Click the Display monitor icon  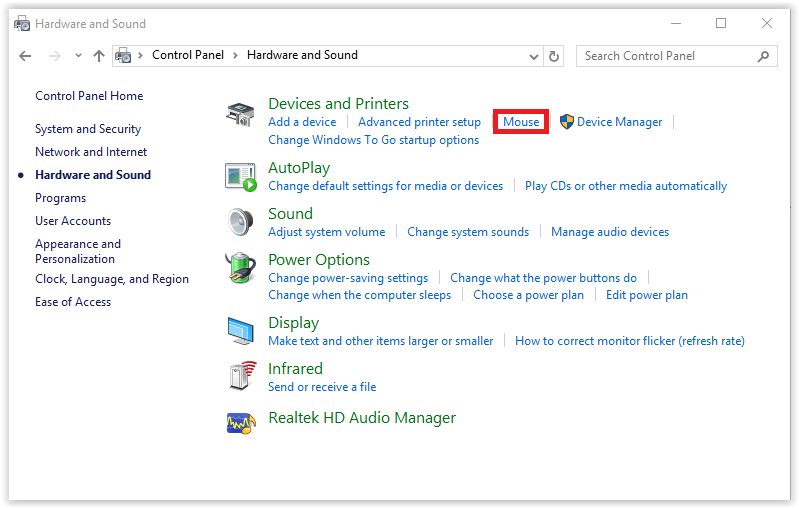[241, 331]
